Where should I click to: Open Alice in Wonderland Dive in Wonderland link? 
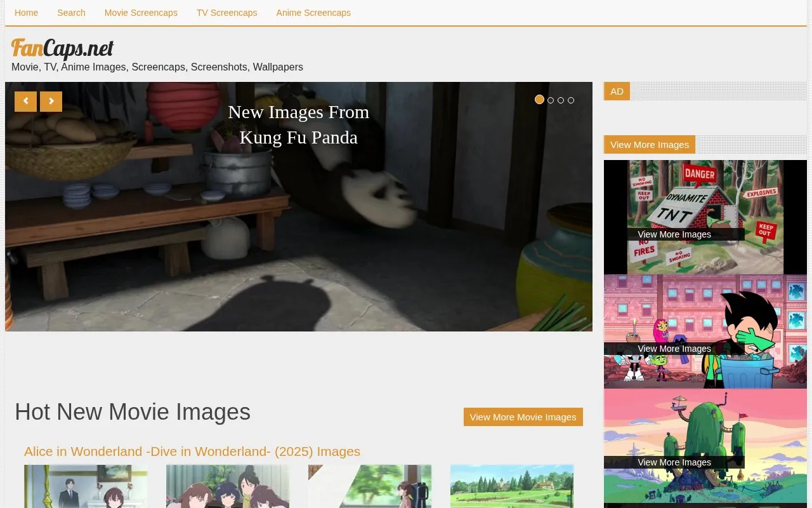[x=192, y=451]
